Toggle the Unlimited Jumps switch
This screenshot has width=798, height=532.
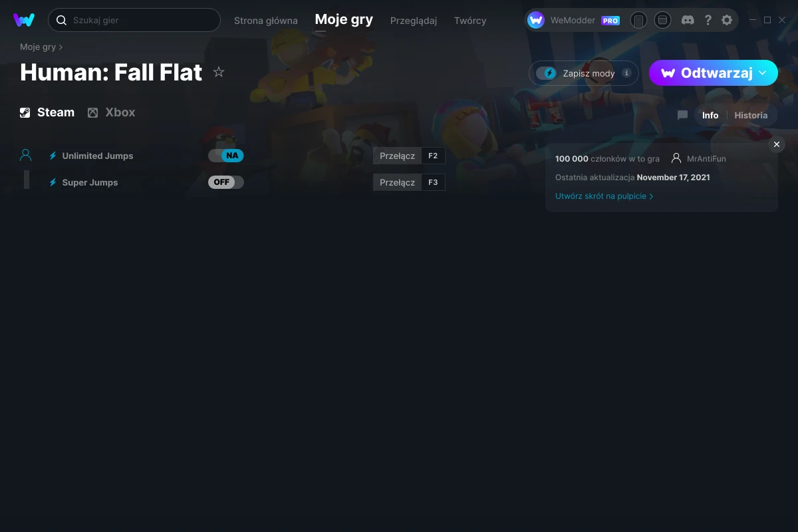[226, 156]
